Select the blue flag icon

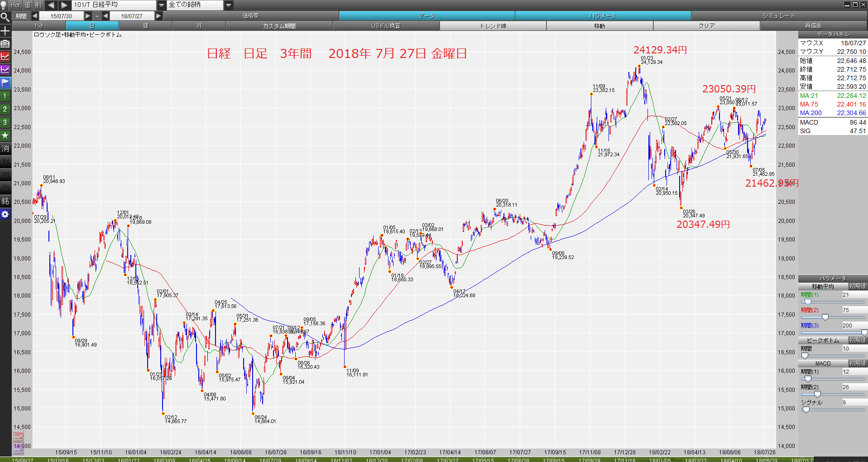click(x=5, y=83)
